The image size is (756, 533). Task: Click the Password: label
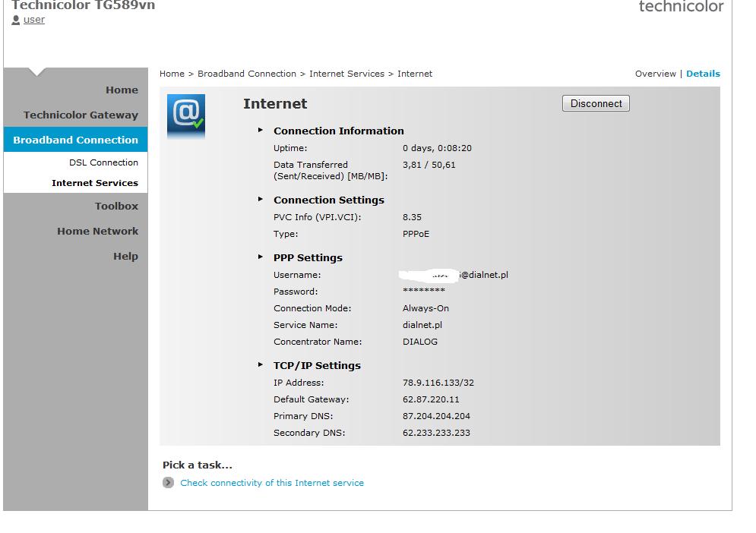click(x=296, y=292)
